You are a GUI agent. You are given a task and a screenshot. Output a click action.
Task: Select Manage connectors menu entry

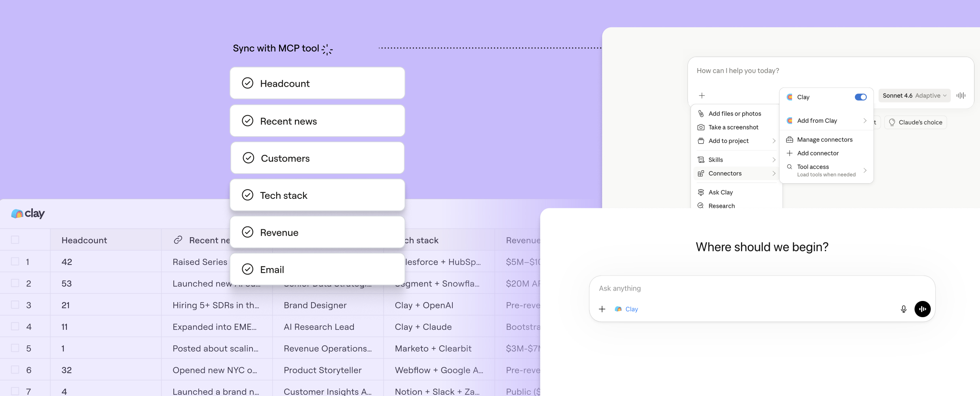click(x=826, y=140)
